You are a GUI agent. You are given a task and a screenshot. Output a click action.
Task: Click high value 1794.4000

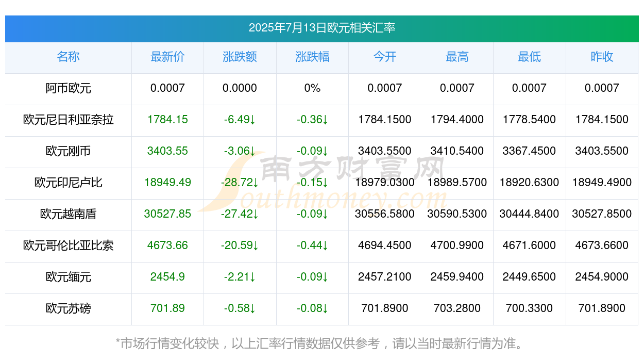tap(457, 120)
